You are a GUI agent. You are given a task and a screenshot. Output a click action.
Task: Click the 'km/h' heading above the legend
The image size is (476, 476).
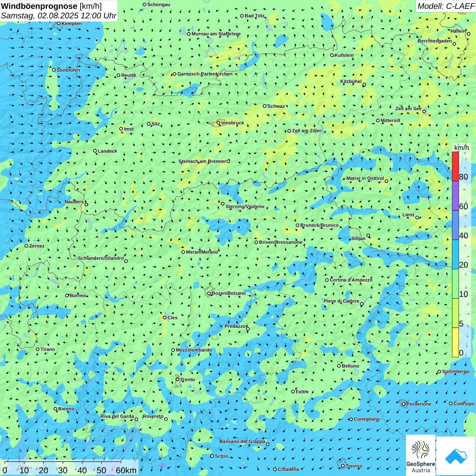pyautogui.click(x=461, y=148)
